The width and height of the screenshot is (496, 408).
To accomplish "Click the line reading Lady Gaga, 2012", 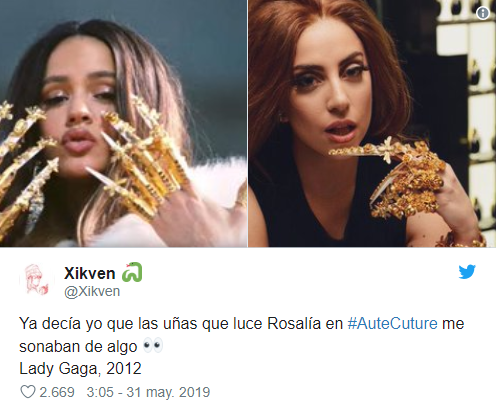I will (80, 368).
